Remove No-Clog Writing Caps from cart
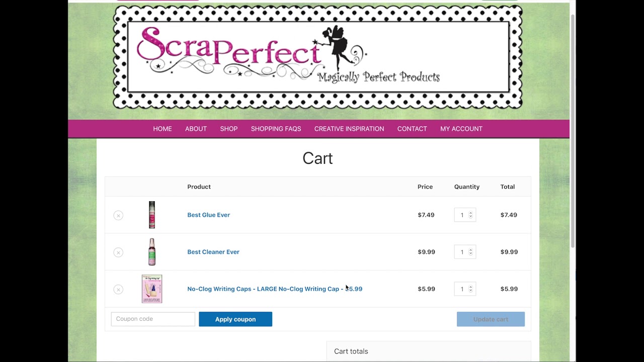 pos(118,289)
